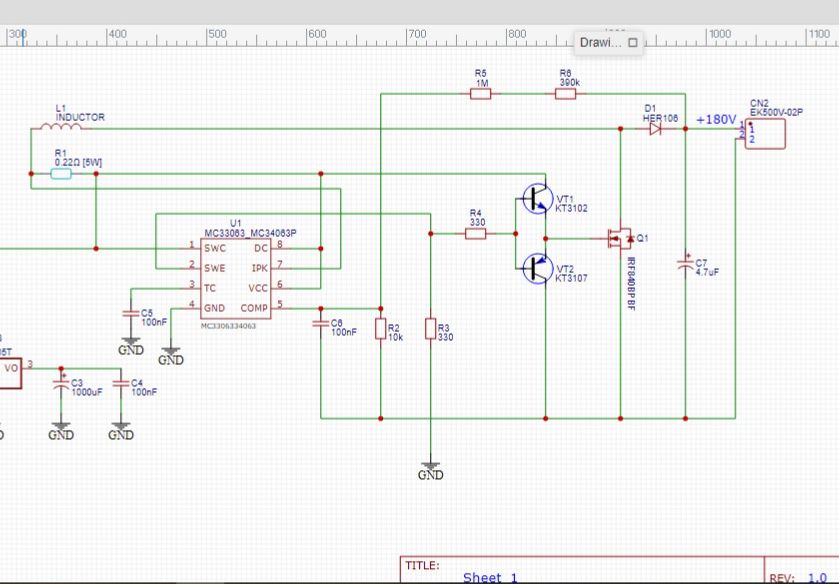839x584 pixels.
Task: Click the Q1 MOSFET symbol
Action: coord(618,239)
